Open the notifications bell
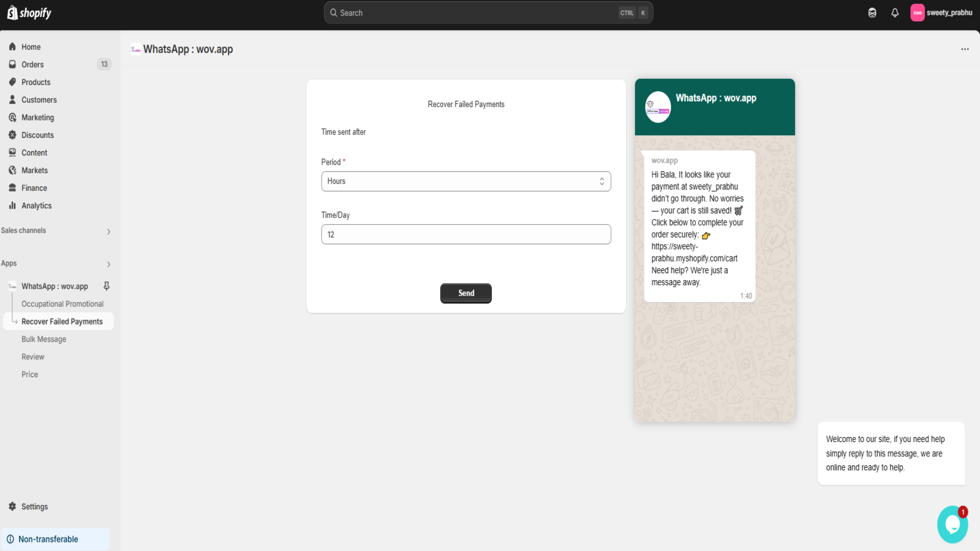The image size is (980, 551). tap(895, 13)
